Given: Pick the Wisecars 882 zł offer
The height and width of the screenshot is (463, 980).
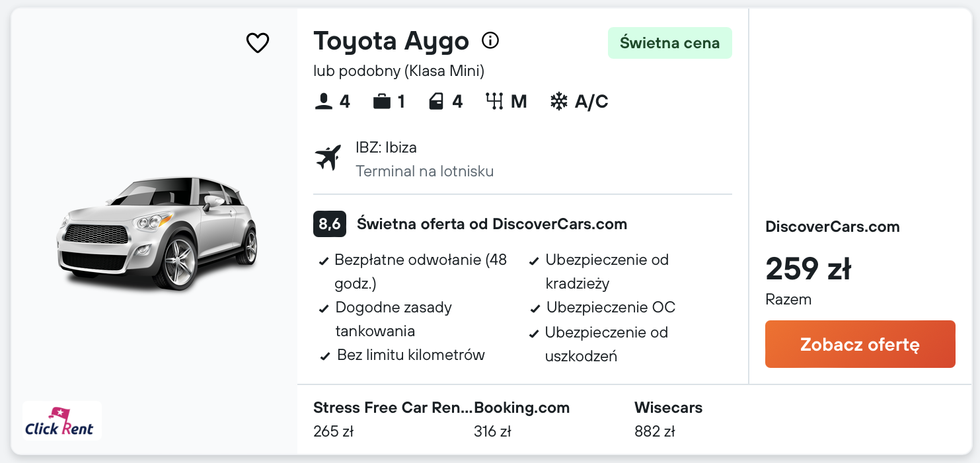Looking at the screenshot, I should 668,419.
